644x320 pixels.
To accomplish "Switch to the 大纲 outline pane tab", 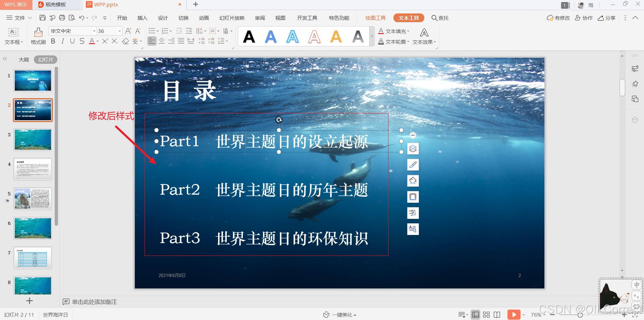I will [x=23, y=59].
